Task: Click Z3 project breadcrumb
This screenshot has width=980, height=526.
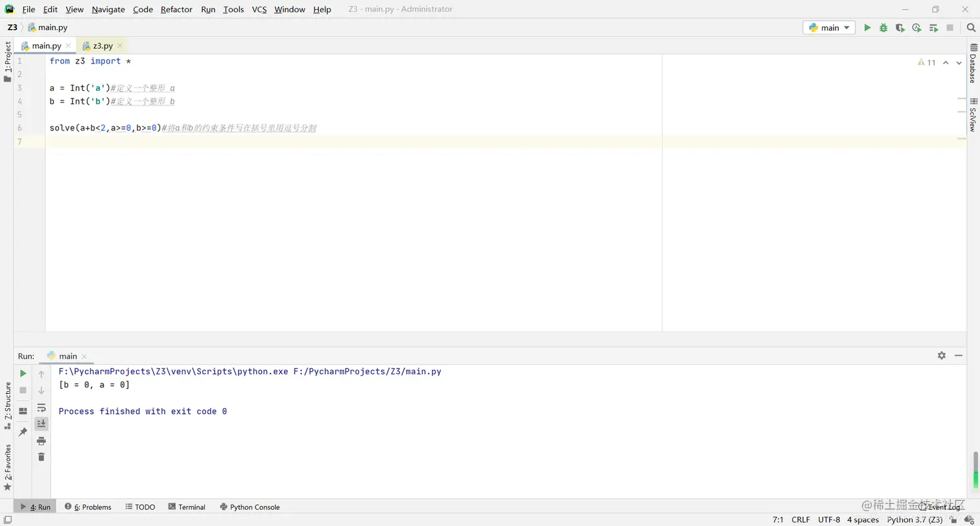Action: 12,27
